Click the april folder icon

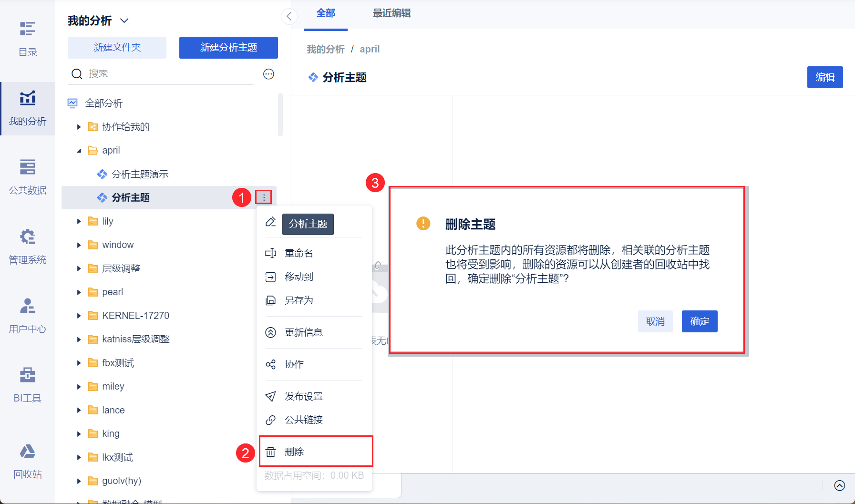93,151
